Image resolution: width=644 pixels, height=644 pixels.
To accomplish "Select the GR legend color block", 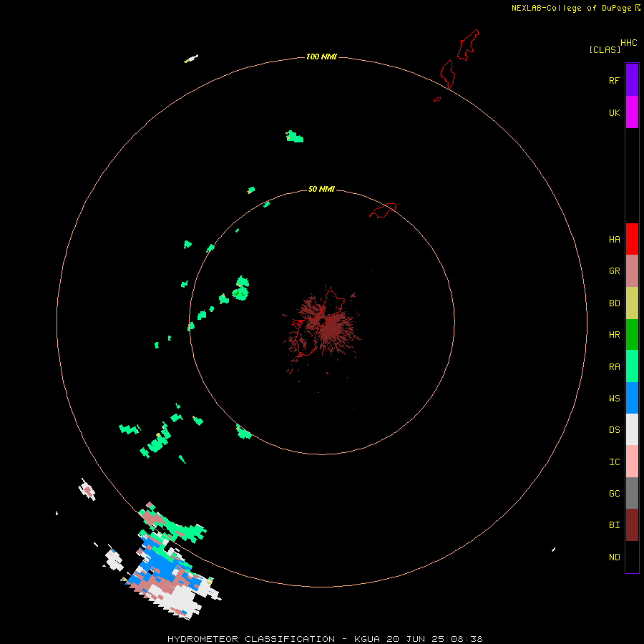I will coord(632,270).
